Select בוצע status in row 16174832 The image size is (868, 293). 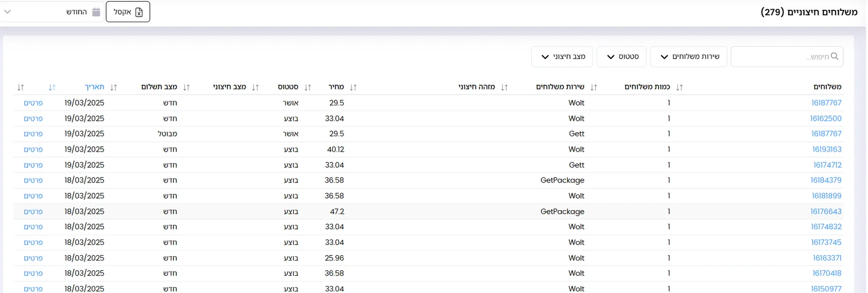point(291,227)
